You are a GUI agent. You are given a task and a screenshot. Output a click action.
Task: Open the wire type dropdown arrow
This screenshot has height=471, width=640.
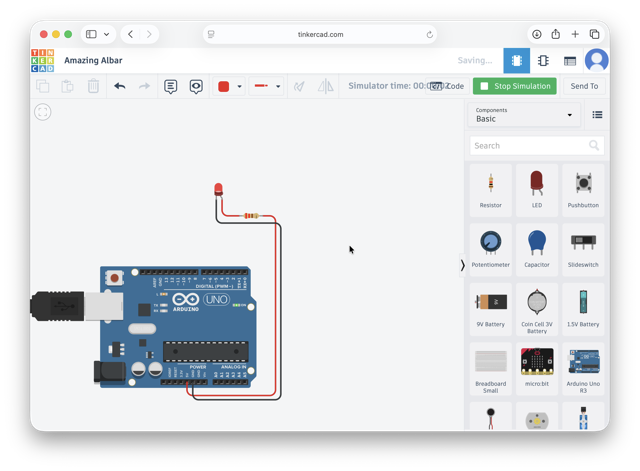pos(278,87)
